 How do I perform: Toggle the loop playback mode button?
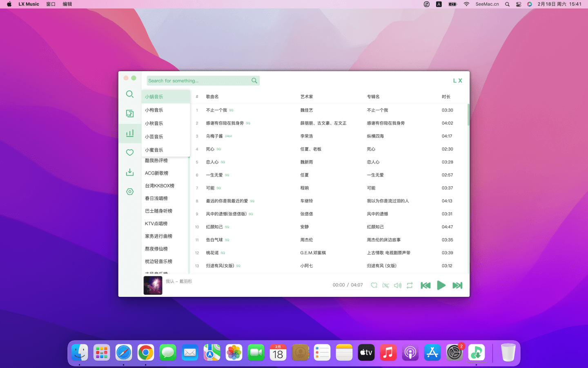pyautogui.click(x=410, y=285)
